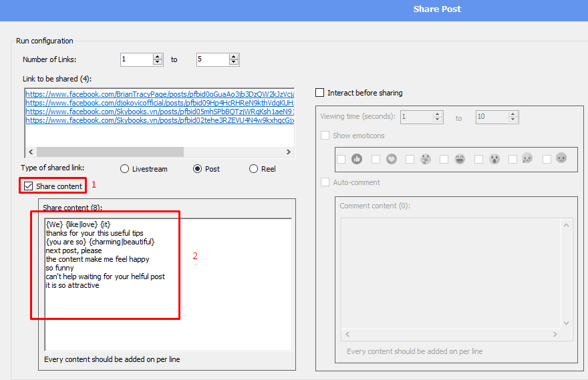588x380 pixels.
Task: Click the maximum viewing time field
Action: pos(492,118)
